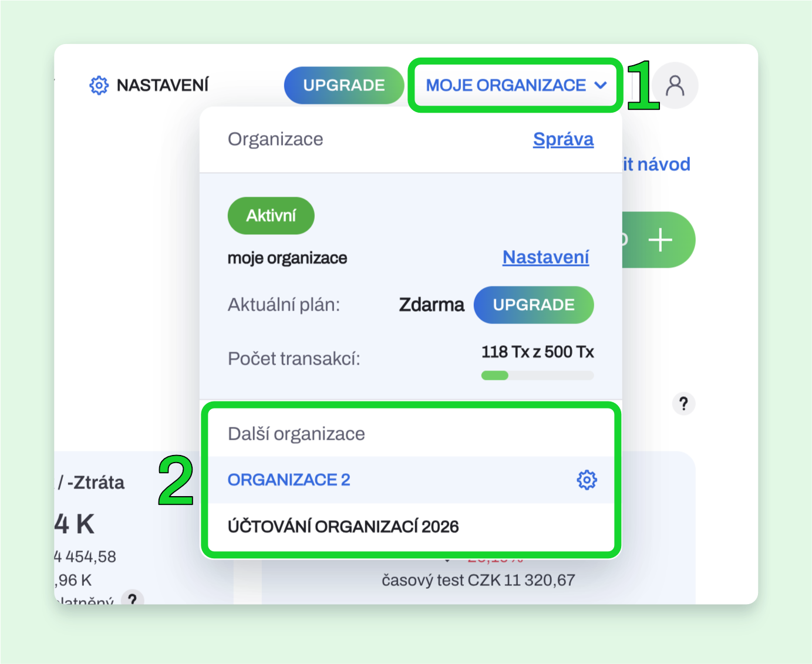Click the question mark icon at bottom left
Viewport: 812px width, 664px height.
point(133,598)
